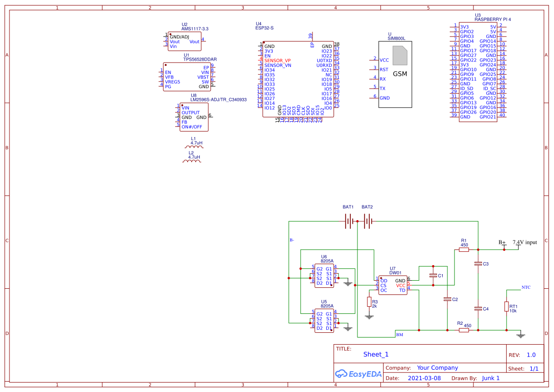Click the 'Your Company' field
Viewport: 554px width, 392px height.
click(x=437, y=368)
